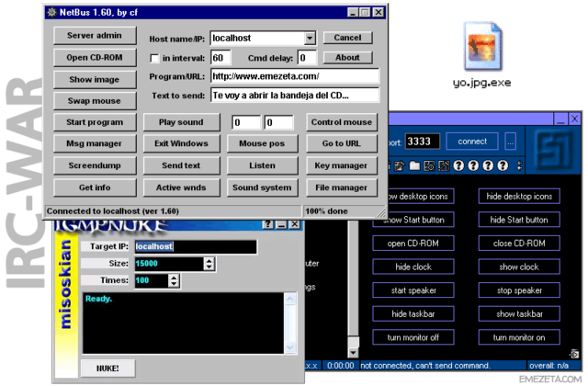This screenshot has width=588, height=386.
Task: Open the Sound system button
Action: [262, 187]
